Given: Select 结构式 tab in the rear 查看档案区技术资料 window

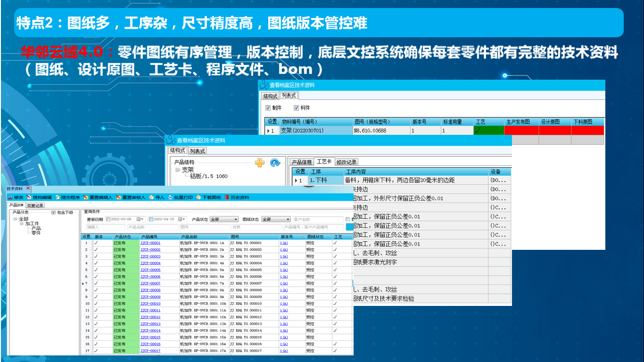Looking at the screenshot, I should click(x=271, y=96).
